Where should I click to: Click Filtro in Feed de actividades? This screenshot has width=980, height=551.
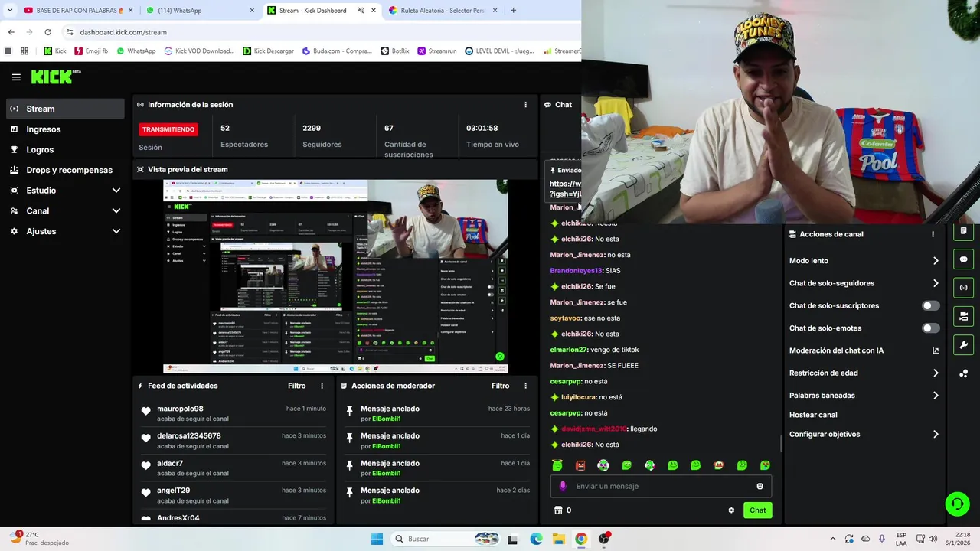(297, 386)
